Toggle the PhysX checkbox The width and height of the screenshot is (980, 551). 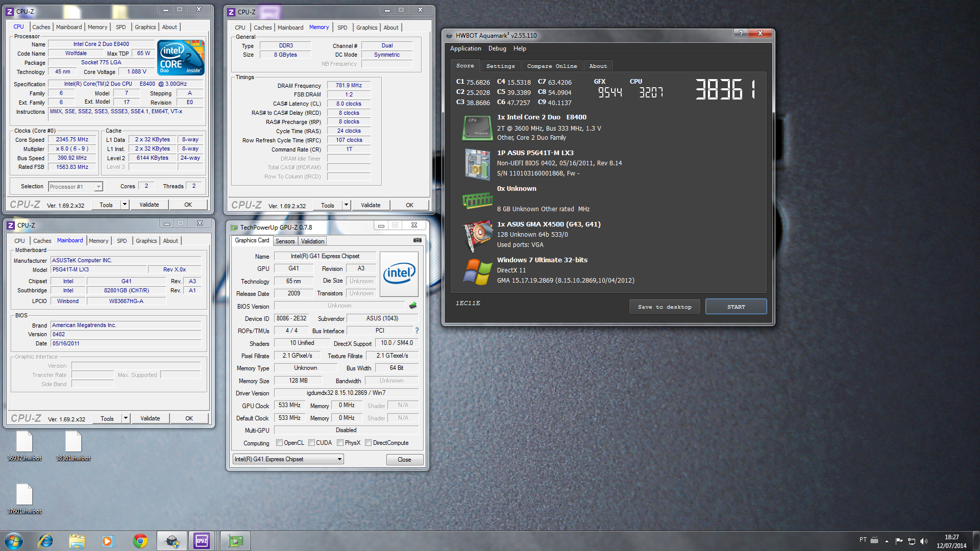pos(340,443)
